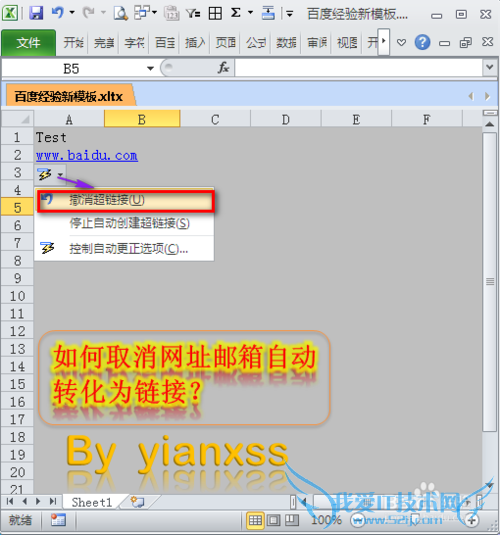
Task: Expand the formula bar
Action: point(489,67)
